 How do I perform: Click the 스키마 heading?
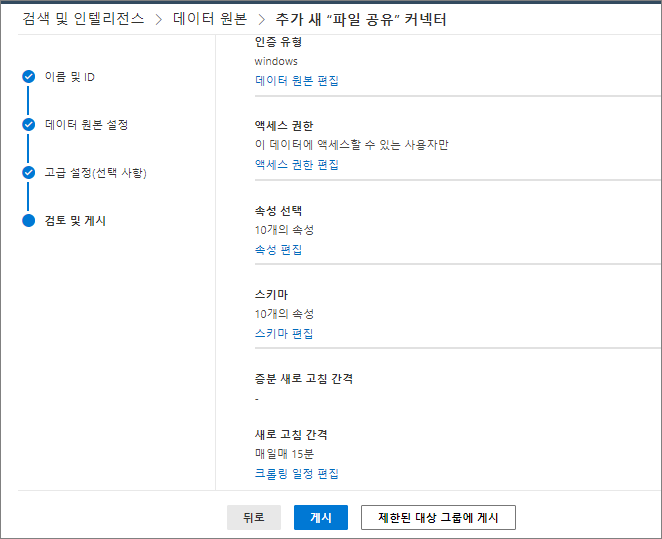271,295
